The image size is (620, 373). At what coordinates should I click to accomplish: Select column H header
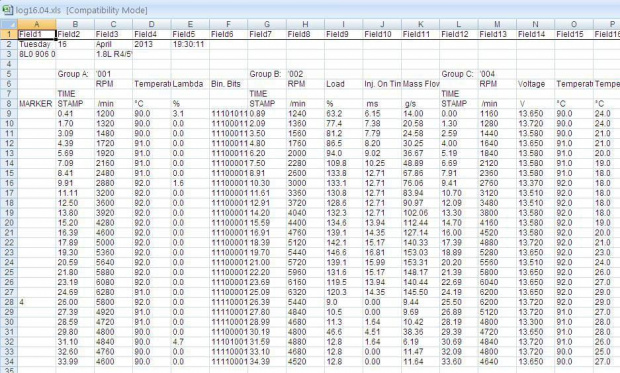[x=305, y=25]
